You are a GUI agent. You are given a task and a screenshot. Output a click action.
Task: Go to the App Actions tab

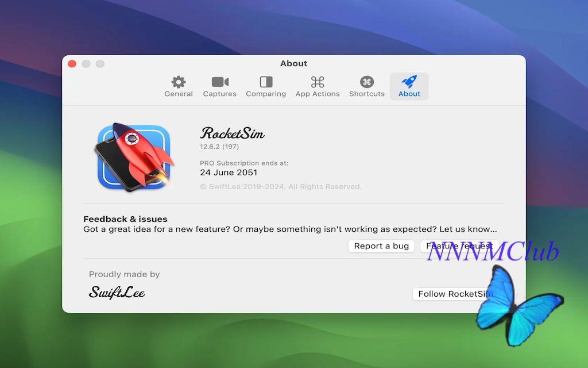[x=317, y=87]
